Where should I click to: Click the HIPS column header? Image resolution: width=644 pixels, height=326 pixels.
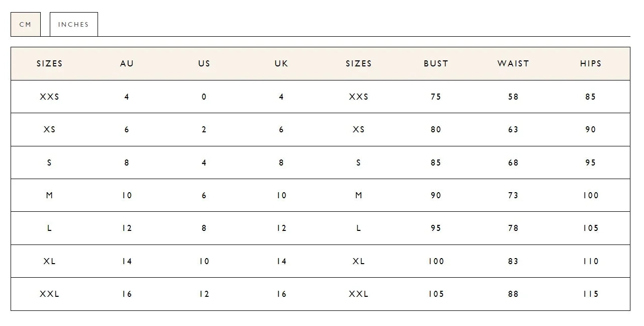(x=590, y=63)
